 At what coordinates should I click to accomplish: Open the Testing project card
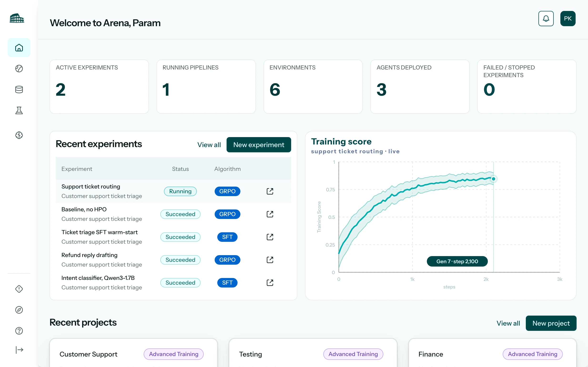pyautogui.click(x=313, y=353)
